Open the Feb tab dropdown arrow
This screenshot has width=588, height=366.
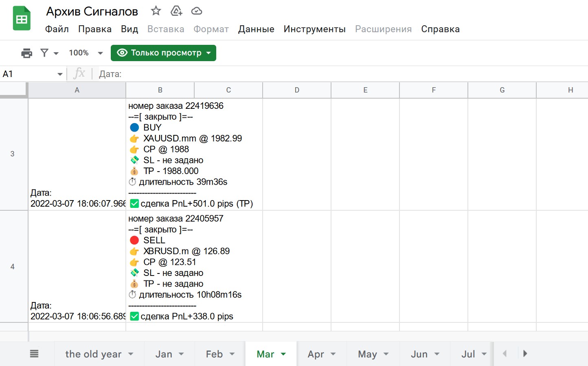232,354
